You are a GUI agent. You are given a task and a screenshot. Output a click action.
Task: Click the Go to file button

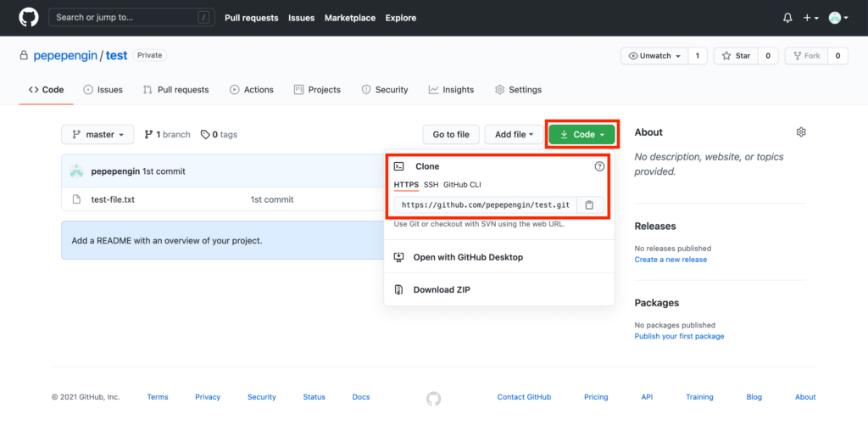pos(451,135)
